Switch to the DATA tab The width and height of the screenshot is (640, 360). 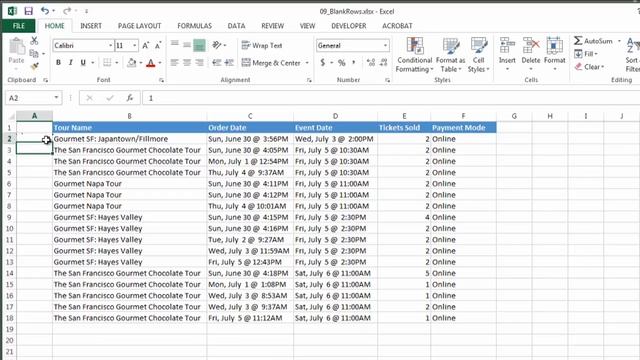tap(236, 26)
